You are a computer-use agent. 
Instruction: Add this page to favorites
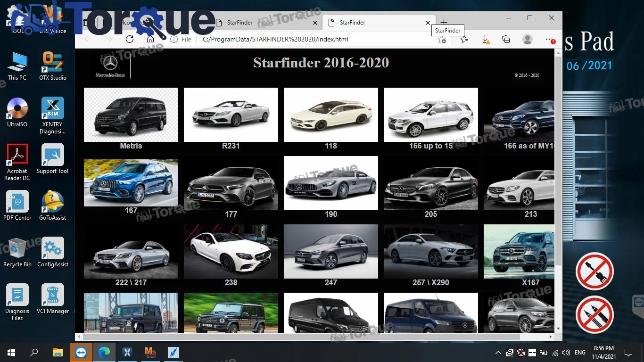coord(442,40)
